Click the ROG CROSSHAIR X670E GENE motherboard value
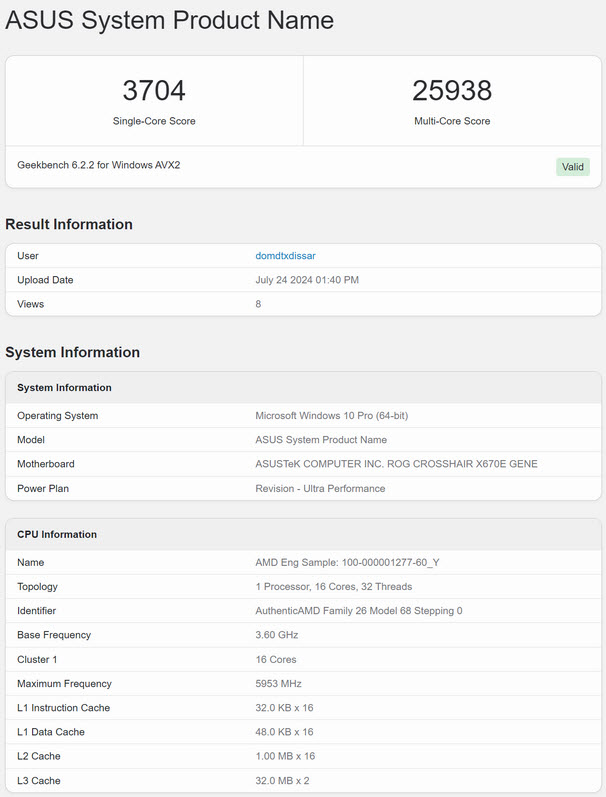 click(396, 464)
